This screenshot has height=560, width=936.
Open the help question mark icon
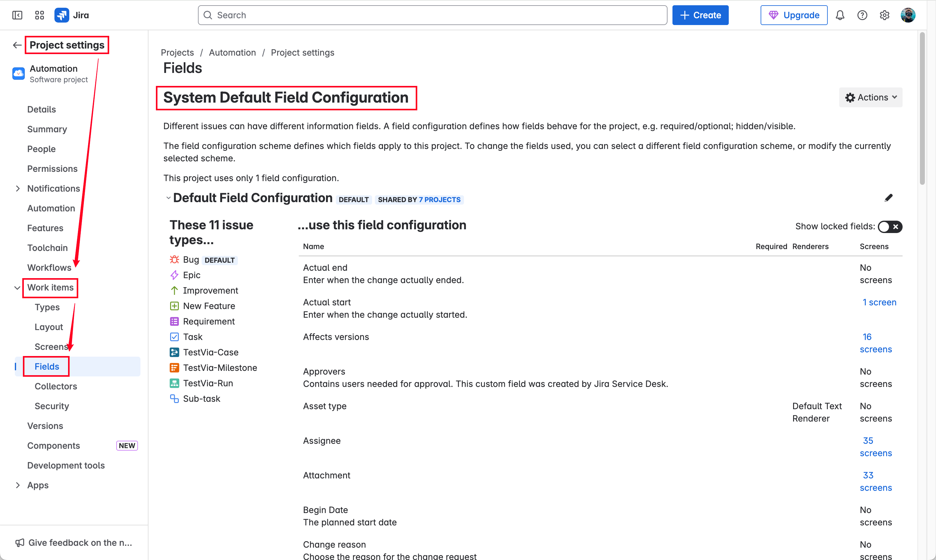pos(862,15)
